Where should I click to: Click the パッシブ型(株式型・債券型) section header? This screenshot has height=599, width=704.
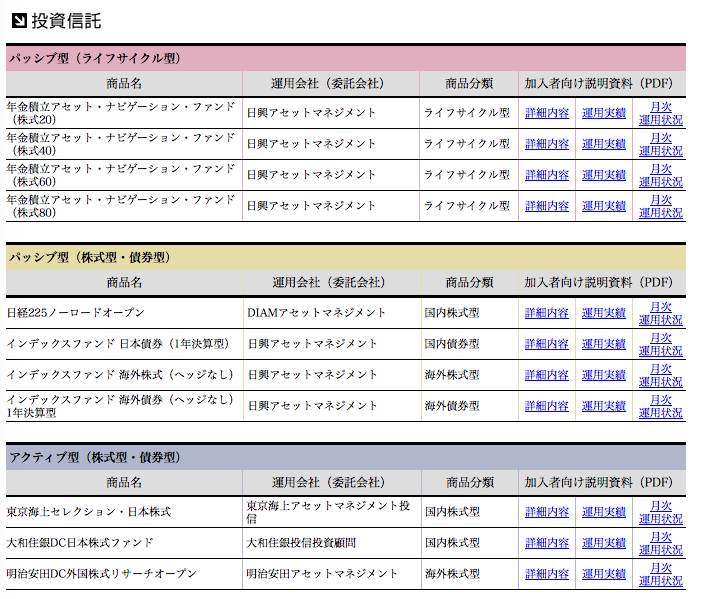tap(346, 258)
